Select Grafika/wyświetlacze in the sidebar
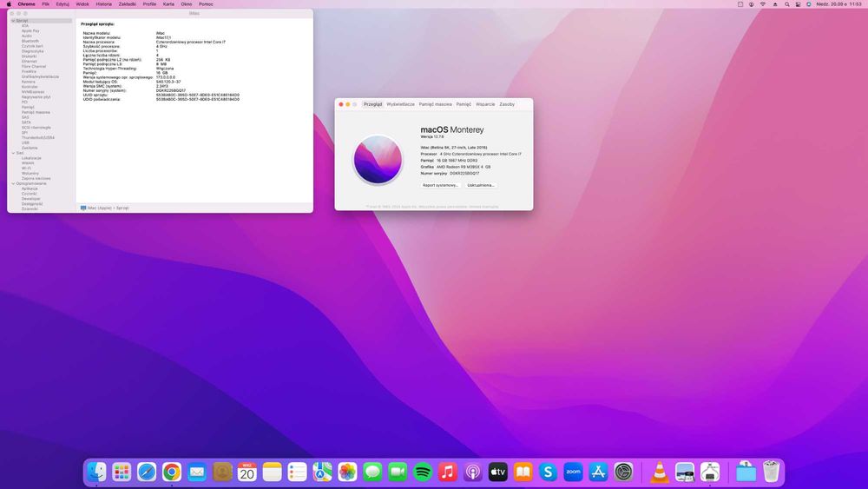Image resolution: width=868 pixels, height=489 pixels. (x=40, y=76)
